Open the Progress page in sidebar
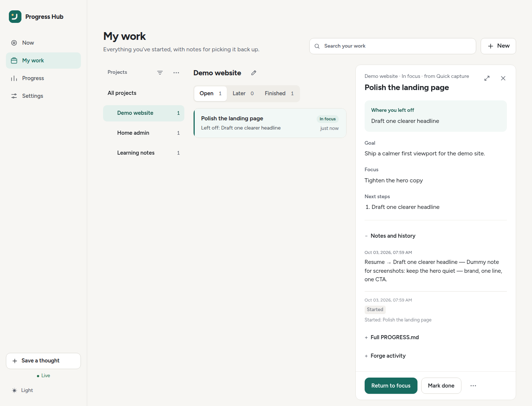Viewport: 532px width, 406px height. [43, 78]
